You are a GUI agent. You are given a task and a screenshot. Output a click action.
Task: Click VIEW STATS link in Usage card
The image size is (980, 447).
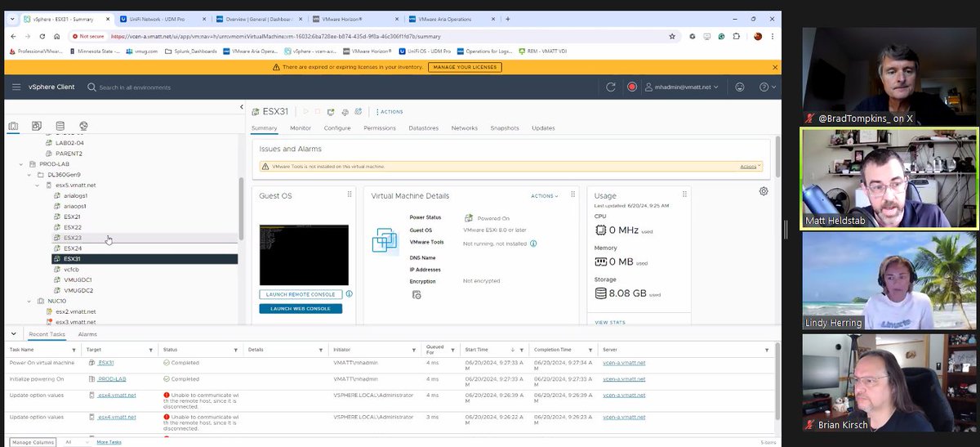[610, 323]
